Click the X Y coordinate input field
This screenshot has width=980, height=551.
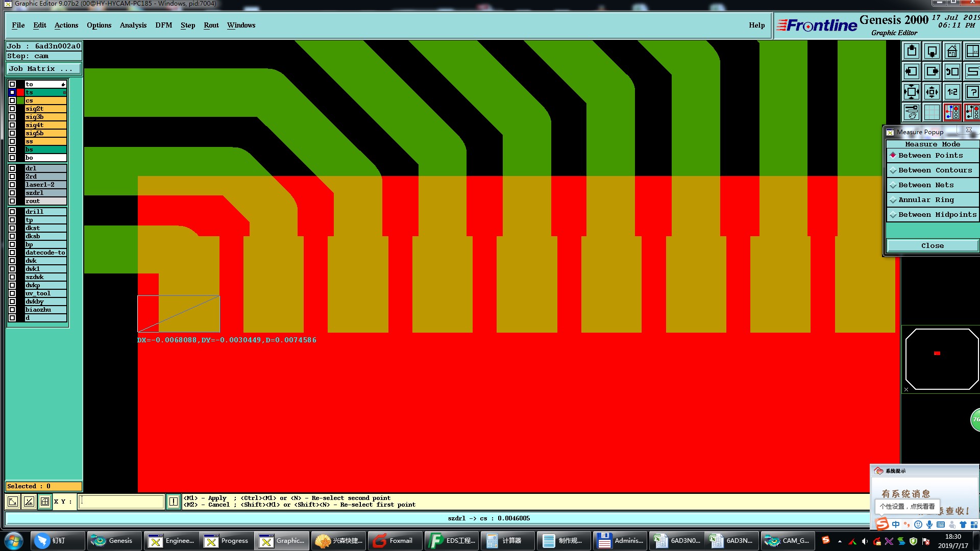121,502
